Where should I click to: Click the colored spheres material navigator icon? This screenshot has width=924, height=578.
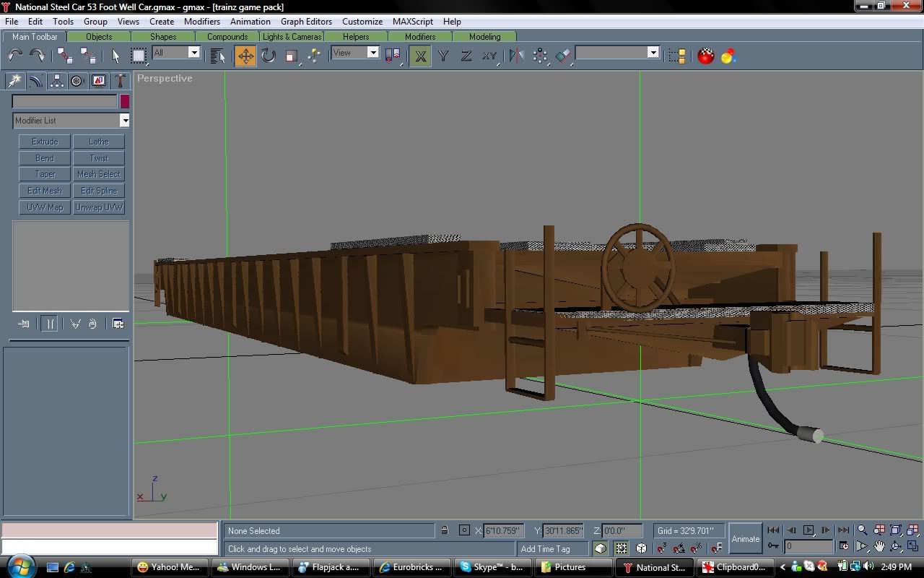(x=728, y=56)
